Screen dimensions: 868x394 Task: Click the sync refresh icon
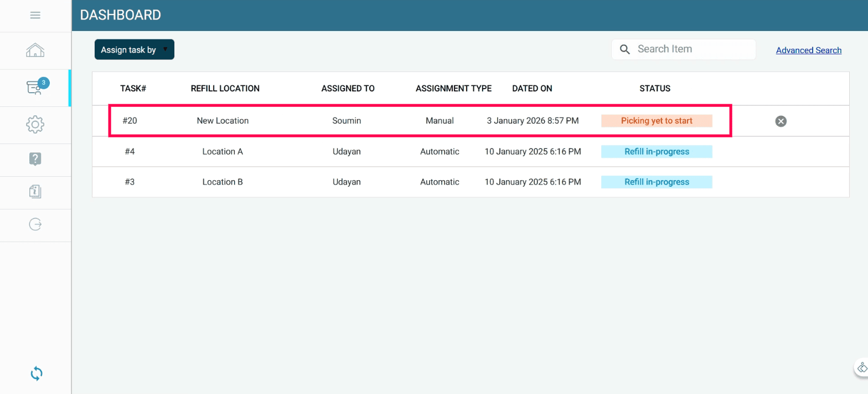click(37, 373)
